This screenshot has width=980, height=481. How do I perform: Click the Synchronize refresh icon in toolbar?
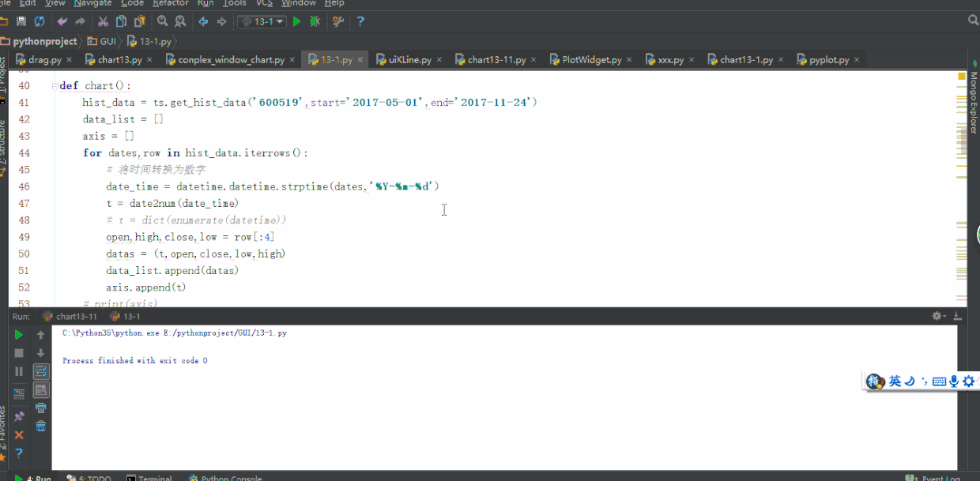(40, 21)
